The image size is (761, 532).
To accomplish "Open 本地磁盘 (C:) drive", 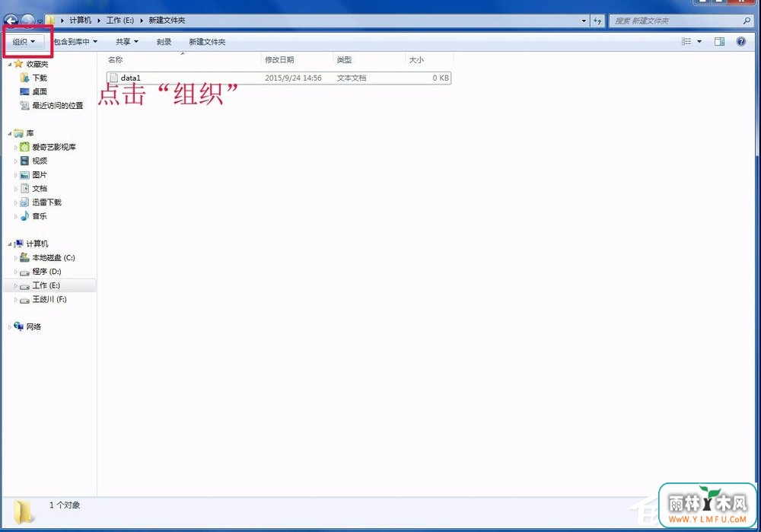I will pyautogui.click(x=53, y=258).
